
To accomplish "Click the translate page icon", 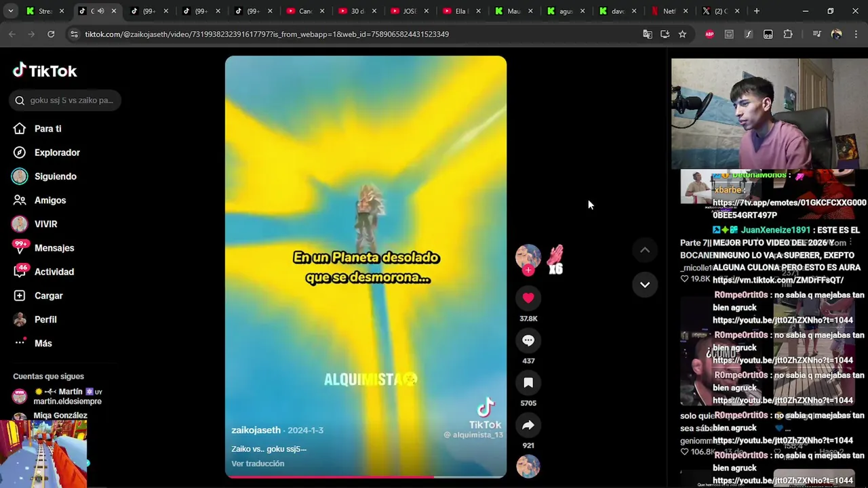I will coord(648,34).
